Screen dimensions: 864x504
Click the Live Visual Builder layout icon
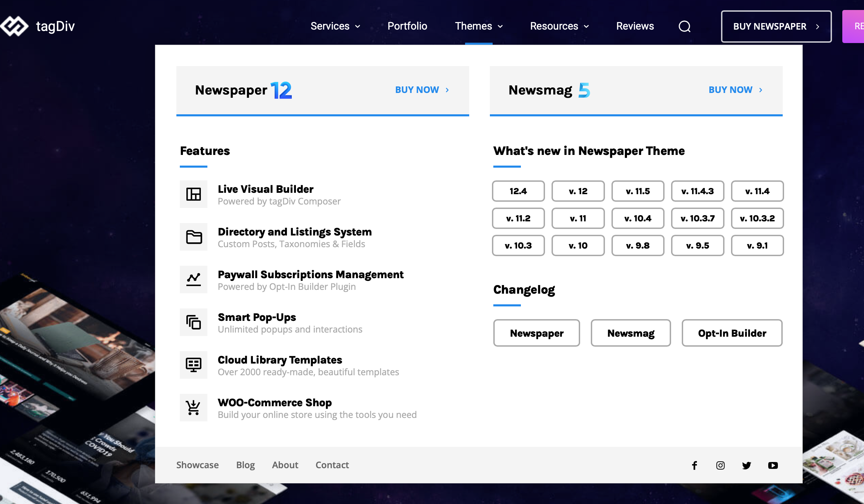pos(194,194)
